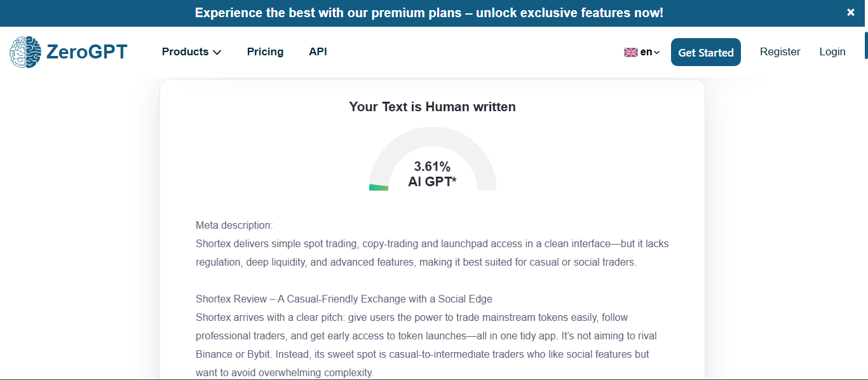The image size is (868, 380).
Task: Click the ZeroGPT wordmark text
Action: [87, 52]
